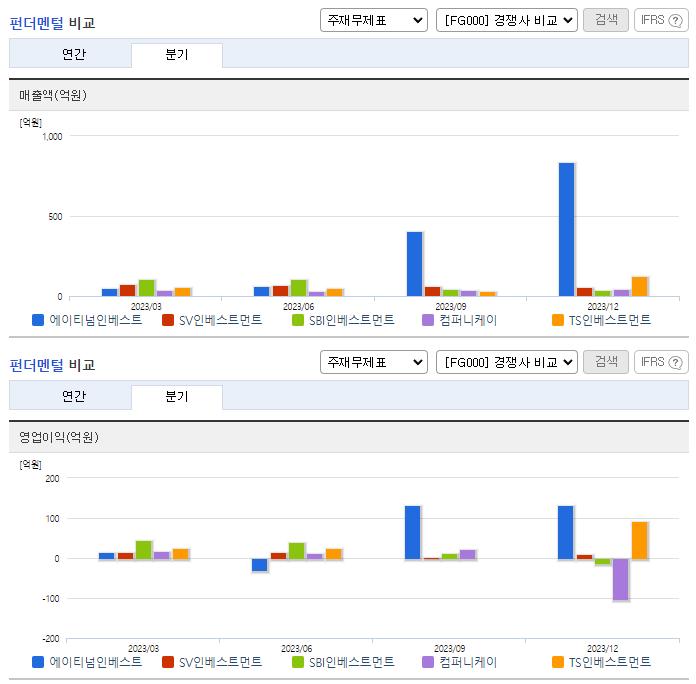The image size is (696, 684).
Task: Click red SV인베스트먼트 legend swatch in operating profit chart
Action: click(x=168, y=662)
